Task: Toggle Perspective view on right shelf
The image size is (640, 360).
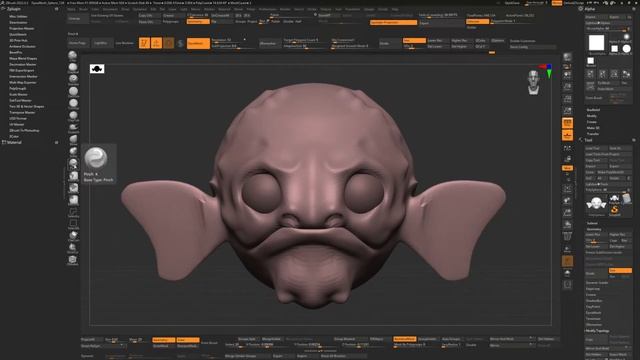Action: 567,123
